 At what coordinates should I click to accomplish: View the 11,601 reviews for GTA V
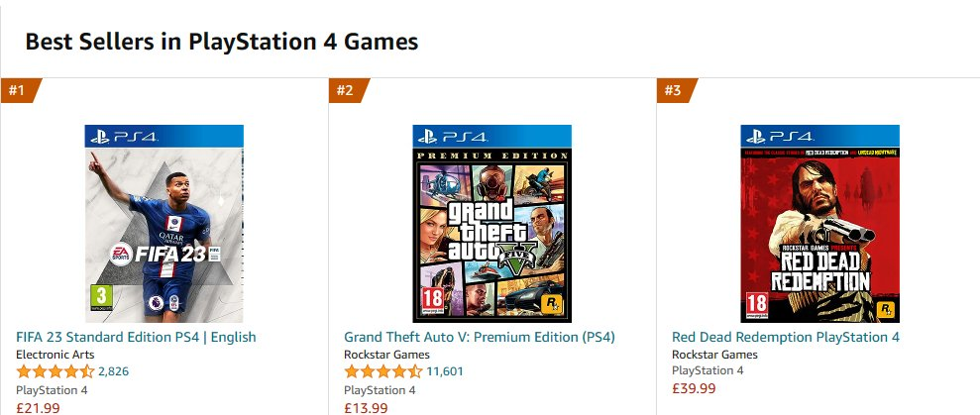pyautogui.click(x=445, y=371)
